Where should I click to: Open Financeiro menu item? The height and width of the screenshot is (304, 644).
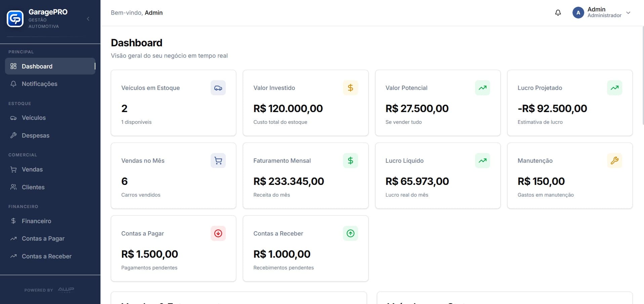click(50, 221)
